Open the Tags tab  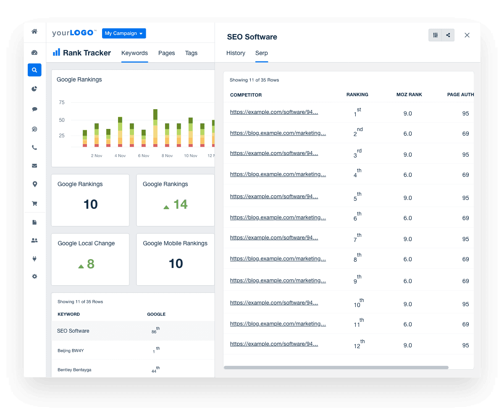pos(191,53)
